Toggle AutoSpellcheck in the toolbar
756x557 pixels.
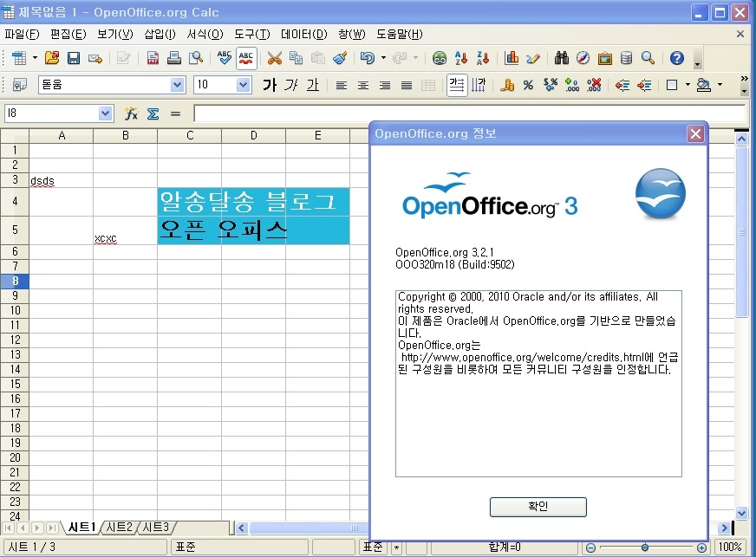coord(246,58)
